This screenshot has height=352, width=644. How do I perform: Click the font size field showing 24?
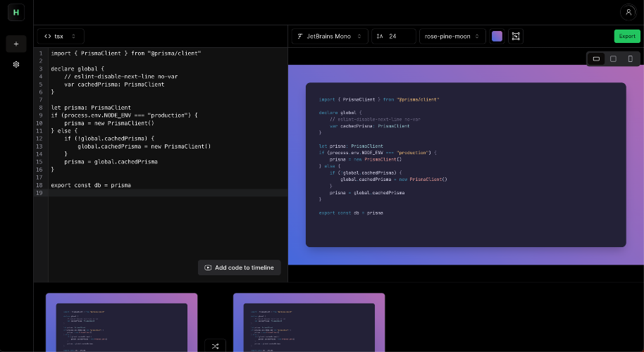(x=393, y=36)
